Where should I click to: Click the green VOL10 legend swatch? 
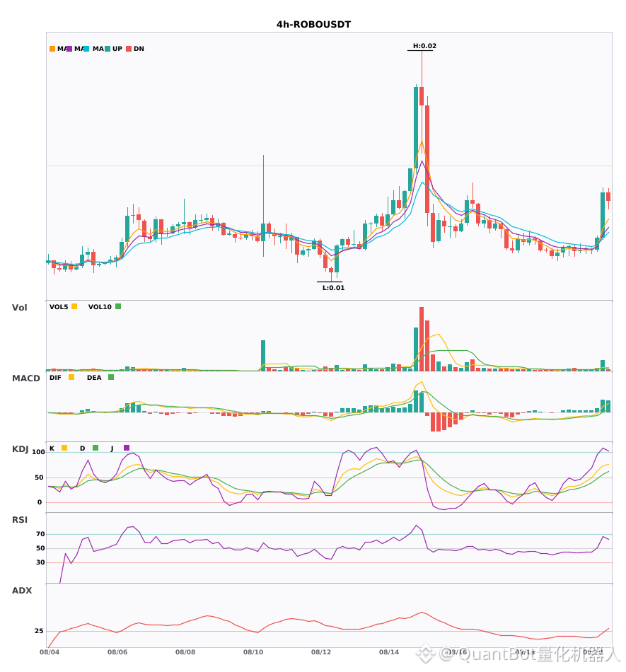click(x=118, y=306)
